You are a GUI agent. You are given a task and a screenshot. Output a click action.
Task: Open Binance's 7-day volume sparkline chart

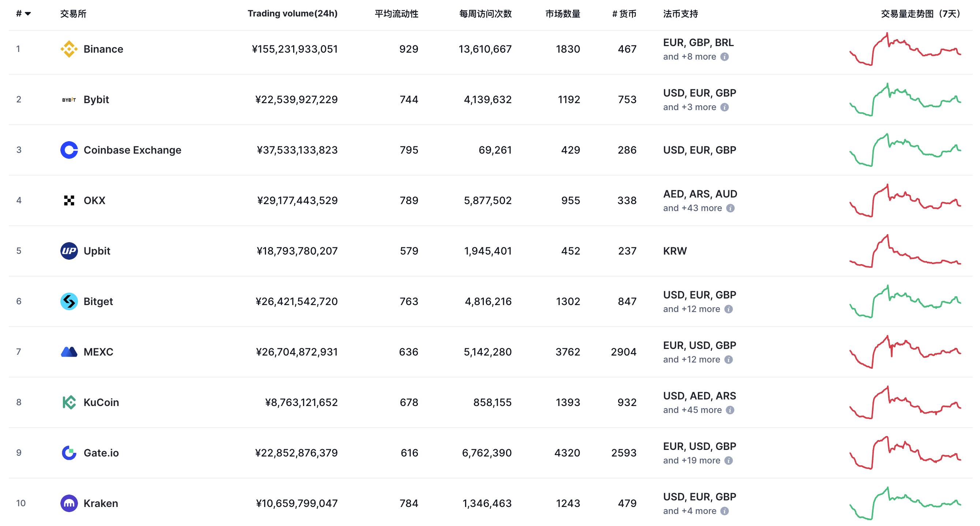coord(905,49)
